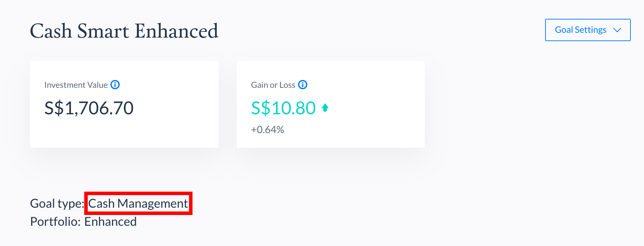This screenshot has height=246, width=644.
Task: Expand the Goal Settings chevron arrow
Action: (617, 30)
